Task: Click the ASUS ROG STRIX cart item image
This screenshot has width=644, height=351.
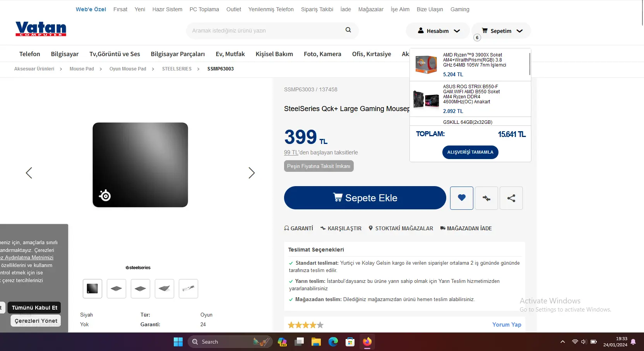Action: pos(426,99)
